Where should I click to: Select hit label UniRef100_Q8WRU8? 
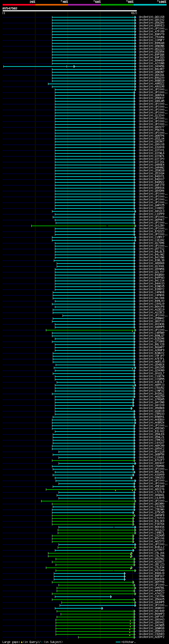tap(152, 628)
